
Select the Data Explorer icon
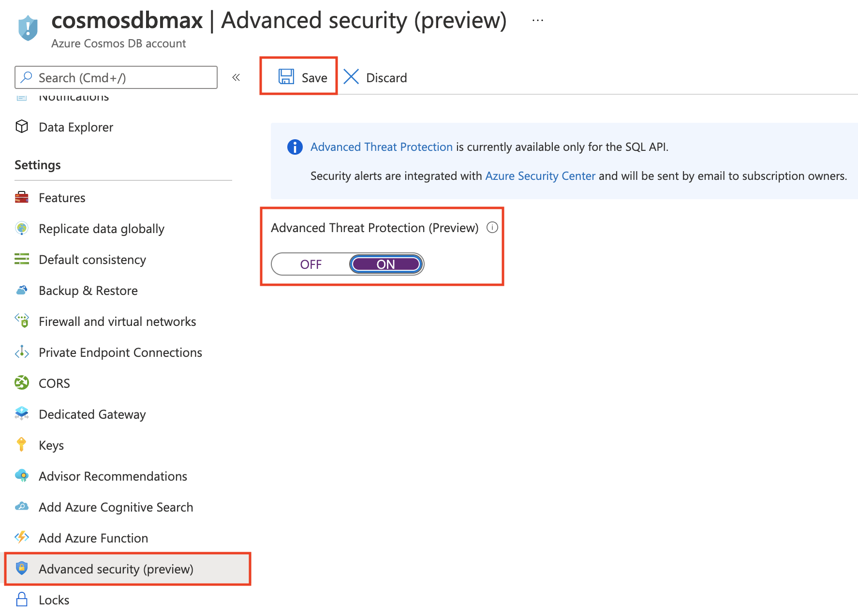point(22,127)
